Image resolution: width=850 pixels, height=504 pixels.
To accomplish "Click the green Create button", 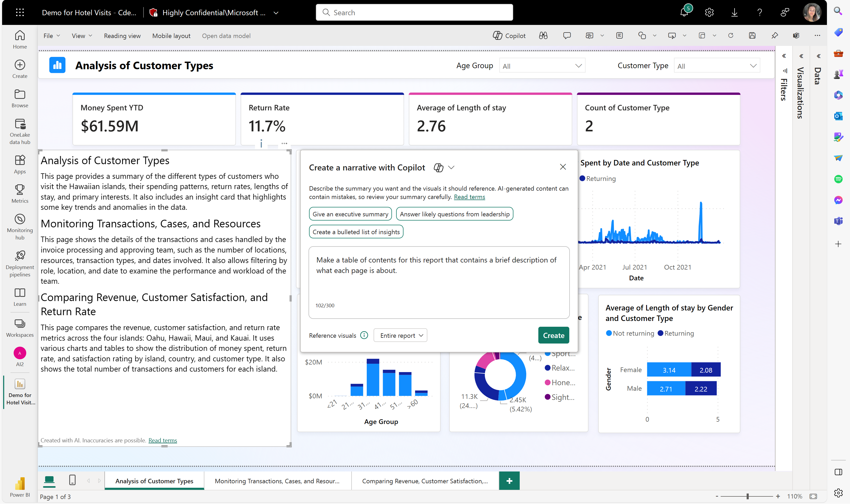I will click(x=553, y=335).
